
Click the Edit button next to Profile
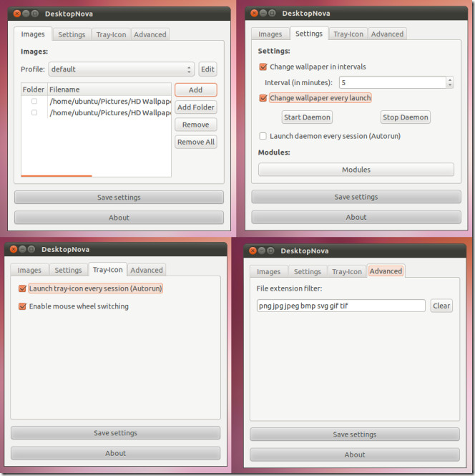tap(207, 69)
